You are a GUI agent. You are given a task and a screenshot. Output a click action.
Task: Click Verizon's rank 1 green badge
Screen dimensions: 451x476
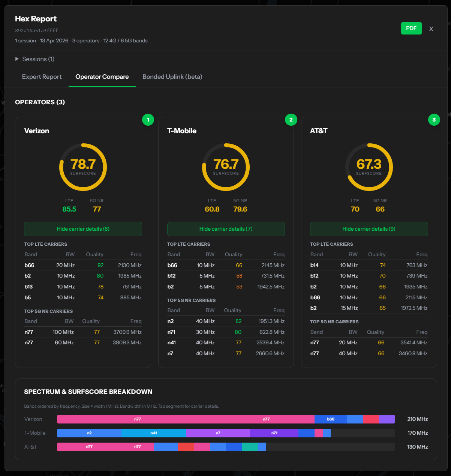pyautogui.click(x=148, y=120)
